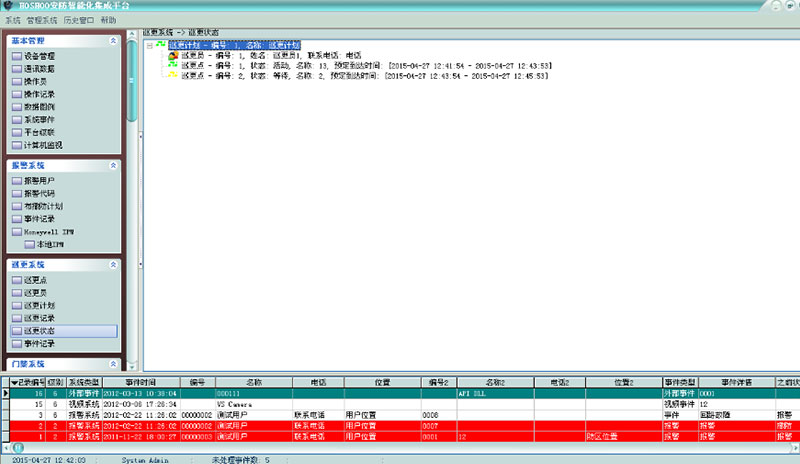
Task: Open 巡更计划 in the patrol section
Action: point(40,305)
